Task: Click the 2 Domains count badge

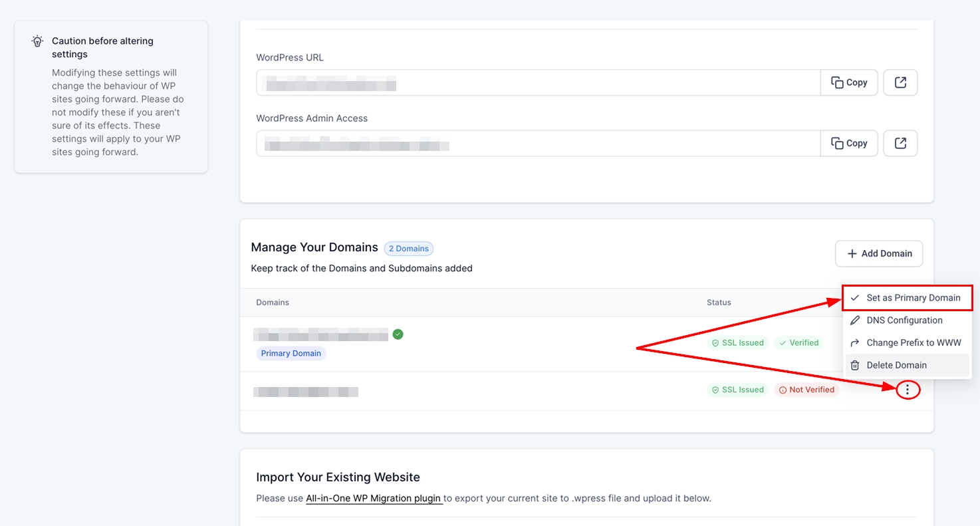Action: point(408,249)
